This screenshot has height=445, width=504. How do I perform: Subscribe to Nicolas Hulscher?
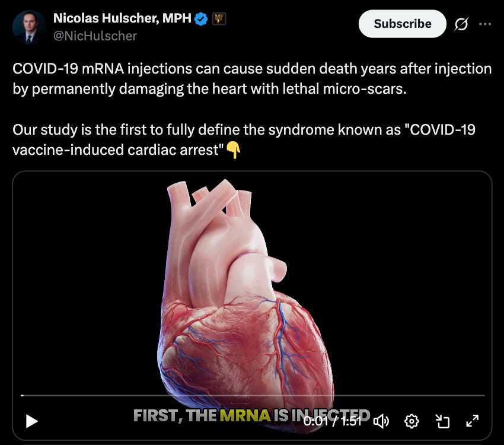tap(403, 24)
